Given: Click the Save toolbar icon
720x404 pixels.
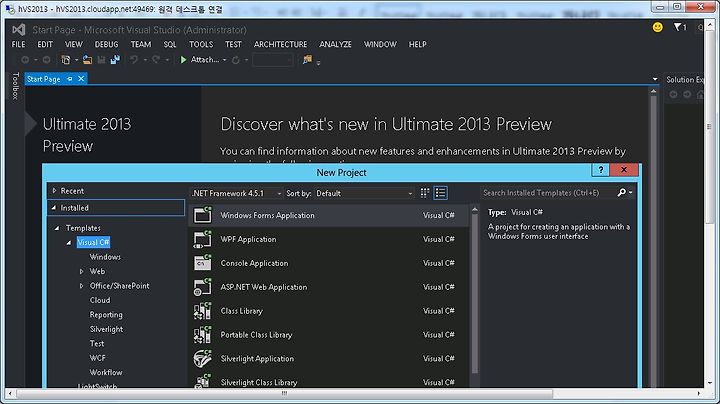Looking at the screenshot, I should (x=101, y=60).
